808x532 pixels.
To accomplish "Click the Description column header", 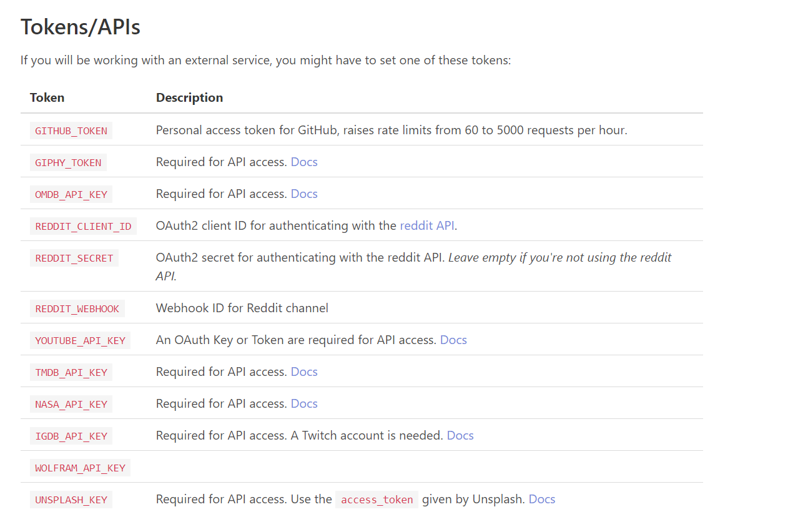I will [x=189, y=97].
